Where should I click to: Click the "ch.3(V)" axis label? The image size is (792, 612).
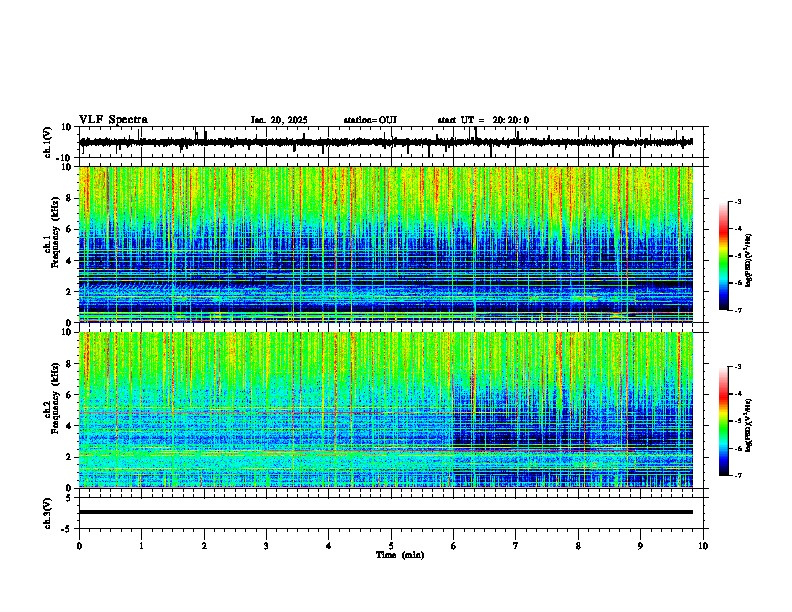[x=48, y=513]
